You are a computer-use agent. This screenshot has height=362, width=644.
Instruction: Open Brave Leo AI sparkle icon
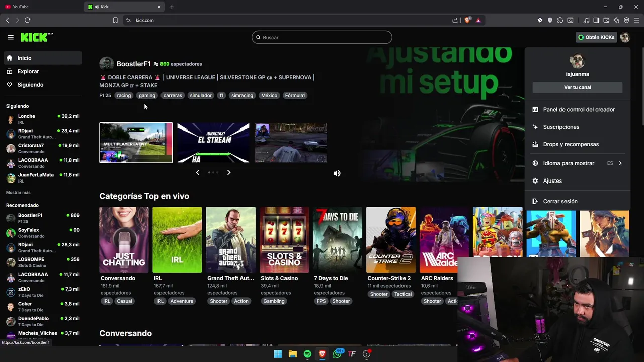pyautogui.click(x=616, y=20)
